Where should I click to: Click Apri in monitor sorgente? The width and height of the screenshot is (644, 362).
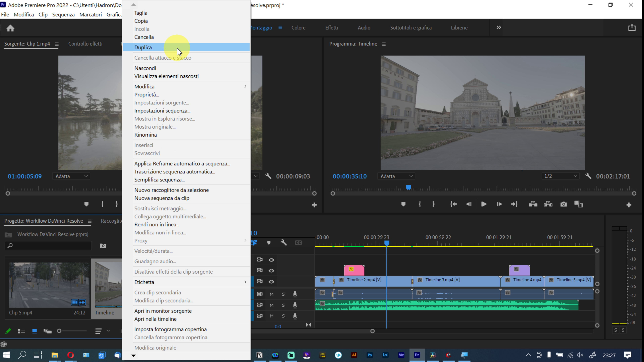point(186,311)
